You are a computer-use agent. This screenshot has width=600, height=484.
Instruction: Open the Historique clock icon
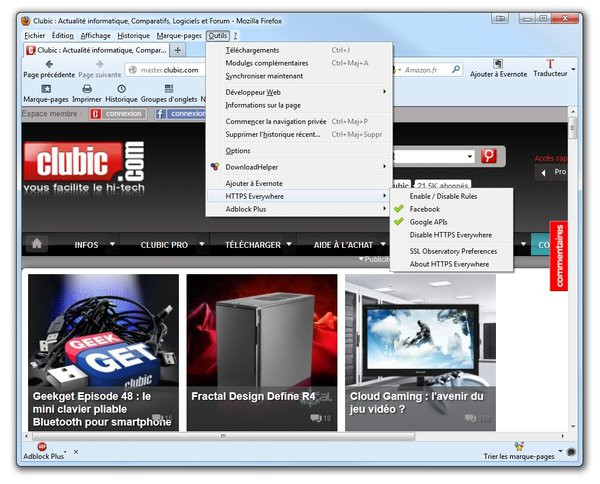[x=121, y=89]
